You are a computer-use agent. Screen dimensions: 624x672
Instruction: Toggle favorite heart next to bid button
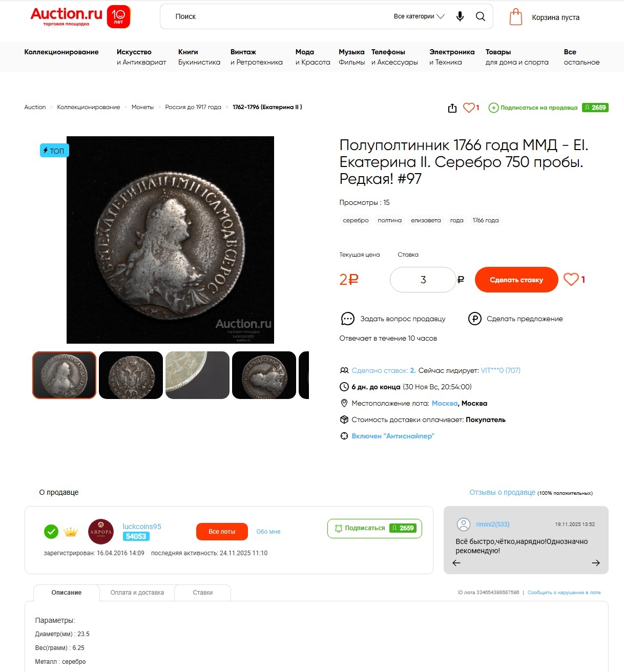(571, 279)
